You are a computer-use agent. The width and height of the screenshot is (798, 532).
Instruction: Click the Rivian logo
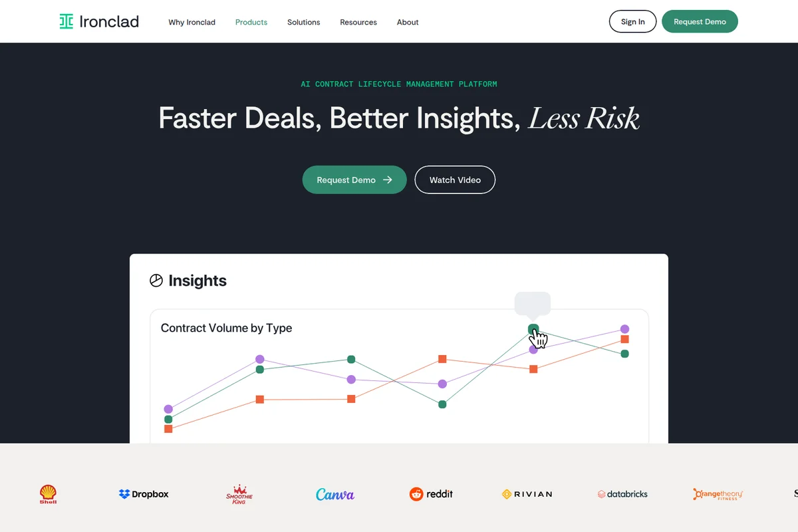tap(527, 494)
